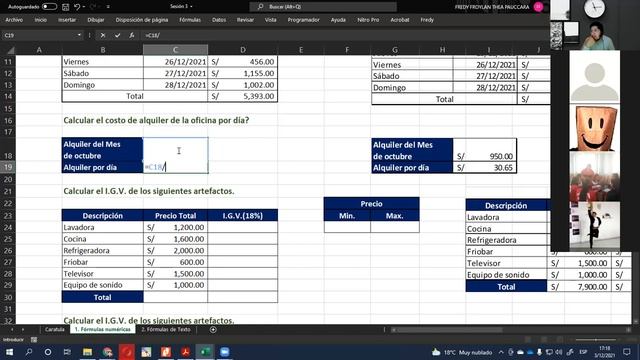Click the Excel icon in the taskbar
The image size is (640, 360).
click(x=205, y=352)
